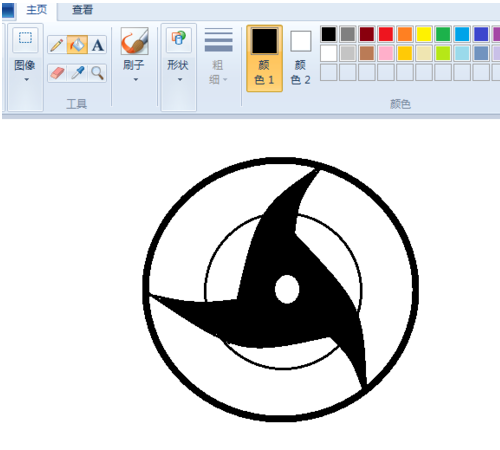This screenshot has width=500, height=450.
Task: Click the first empty custom color slot
Action: pos(329,72)
